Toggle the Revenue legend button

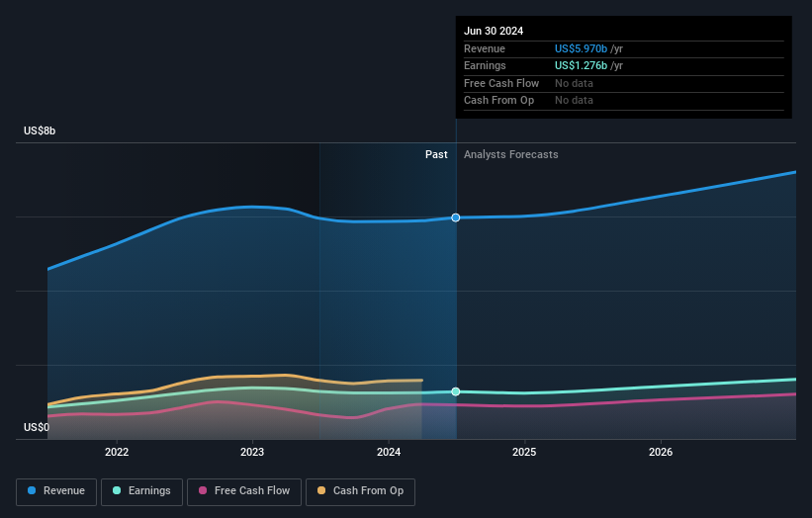[56, 491]
